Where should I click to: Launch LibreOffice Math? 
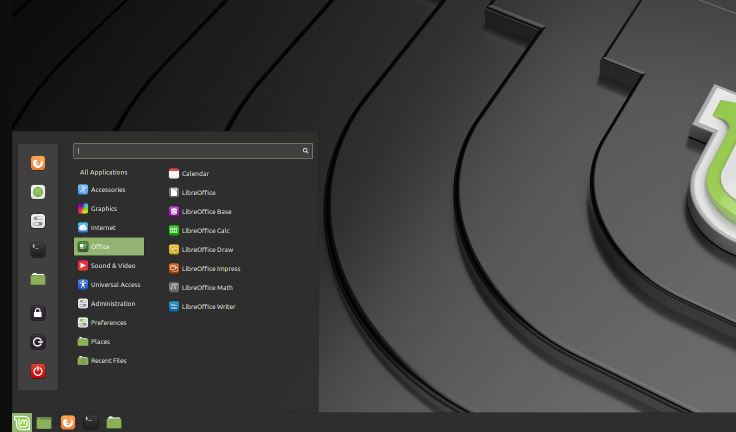coord(200,288)
